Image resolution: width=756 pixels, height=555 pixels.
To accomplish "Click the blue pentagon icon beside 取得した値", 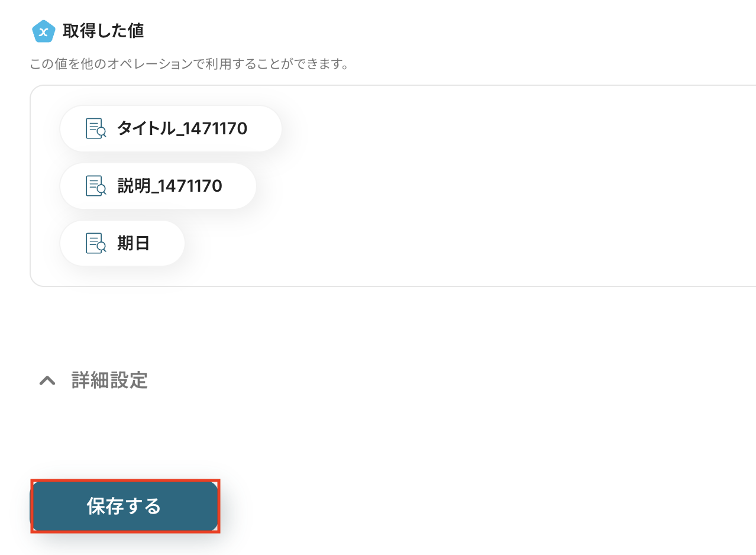I will [43, 31].
